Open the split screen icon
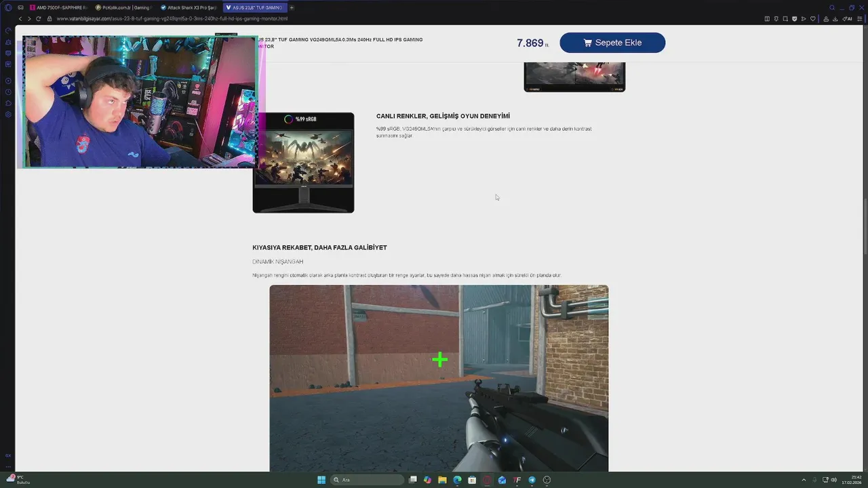The width and height of the screenshot is (868, 488). 767,18
